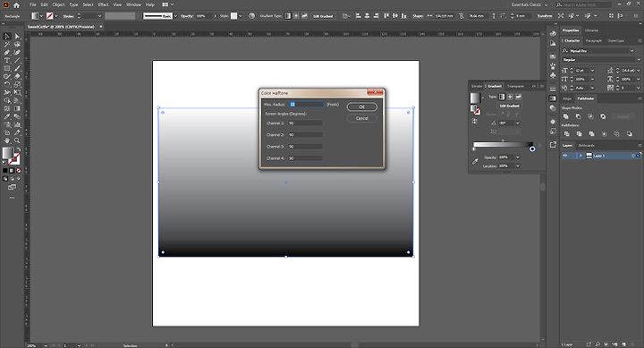
Task: Select the Lasso tool
Action: pyautogui.click(x=17, y=45)
